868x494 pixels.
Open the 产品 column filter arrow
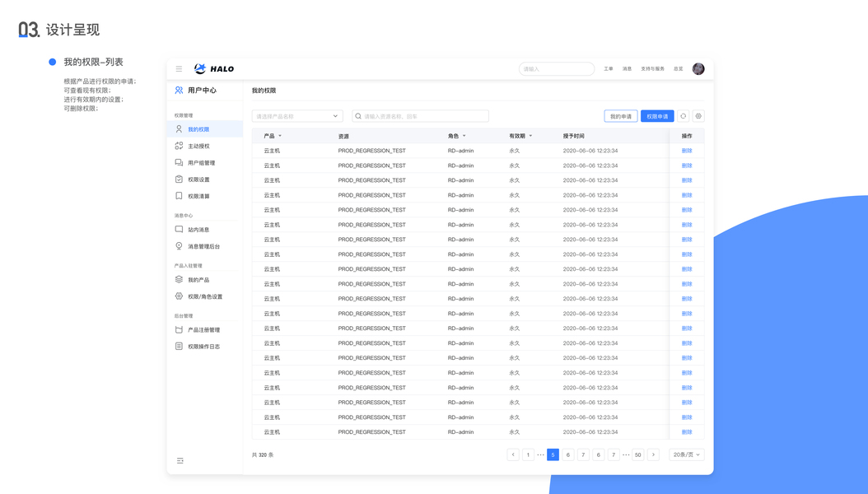[x=280, y=136]
